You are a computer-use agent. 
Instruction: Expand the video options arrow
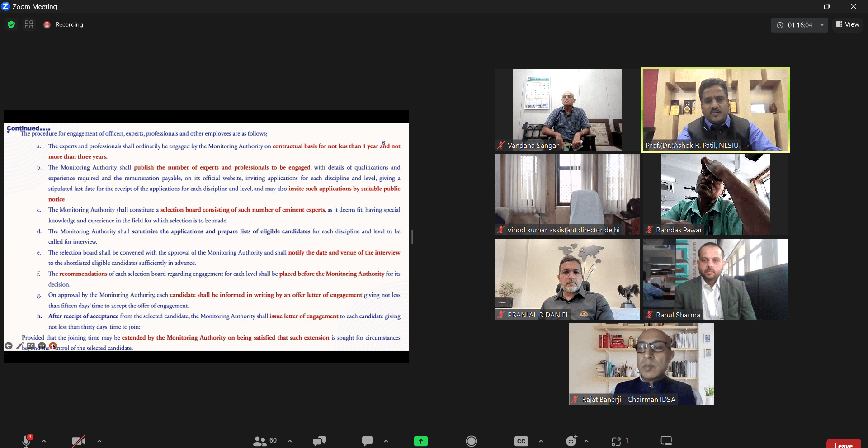99,441
